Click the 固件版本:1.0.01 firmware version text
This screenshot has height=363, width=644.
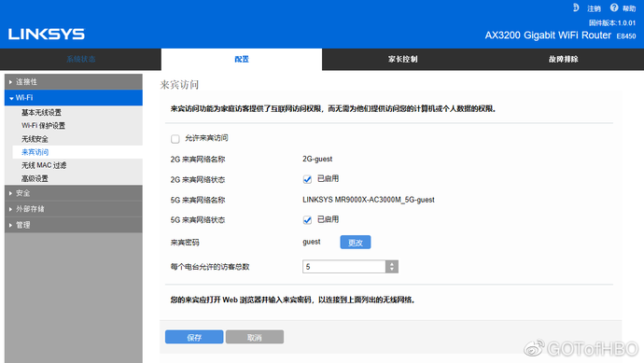click(612, 23)
